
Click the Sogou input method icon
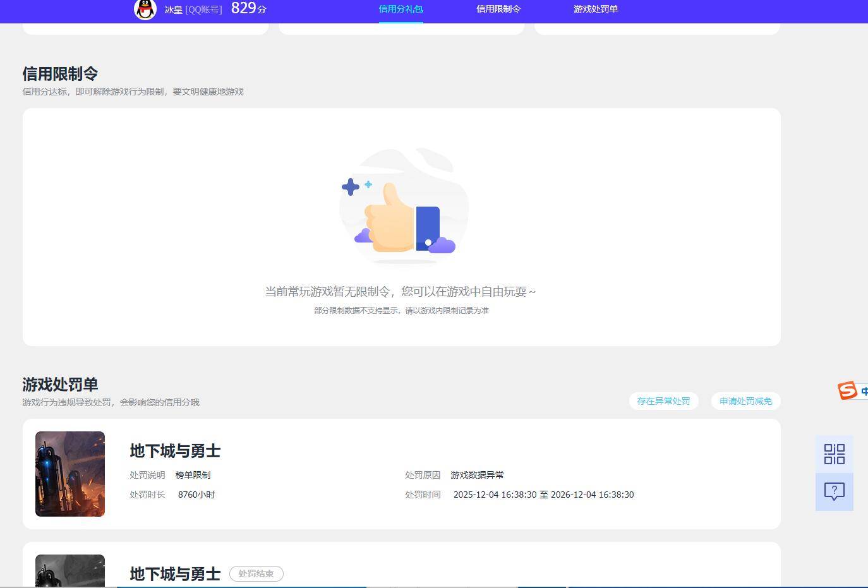[849, 390]
